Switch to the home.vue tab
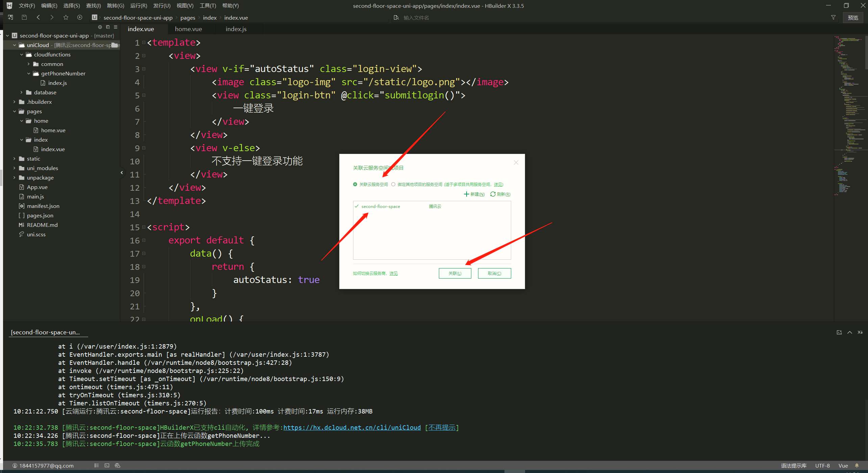 point(188,29)
